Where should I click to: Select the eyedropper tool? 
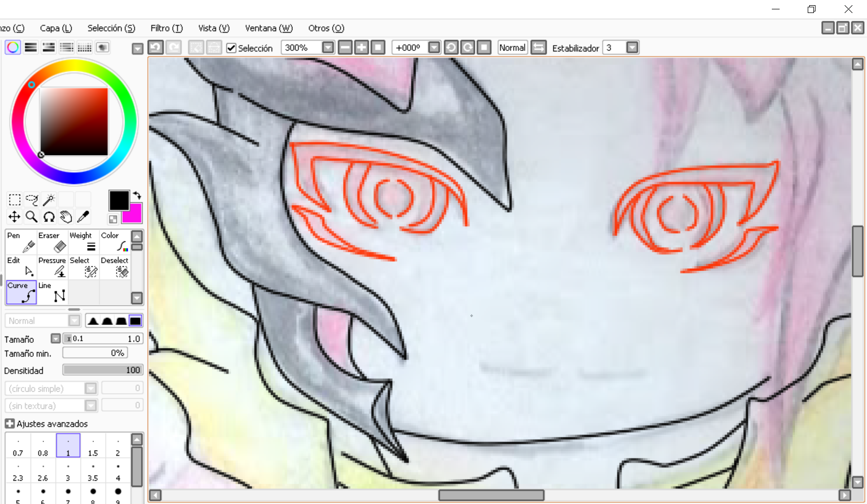(x=83, y=217)
